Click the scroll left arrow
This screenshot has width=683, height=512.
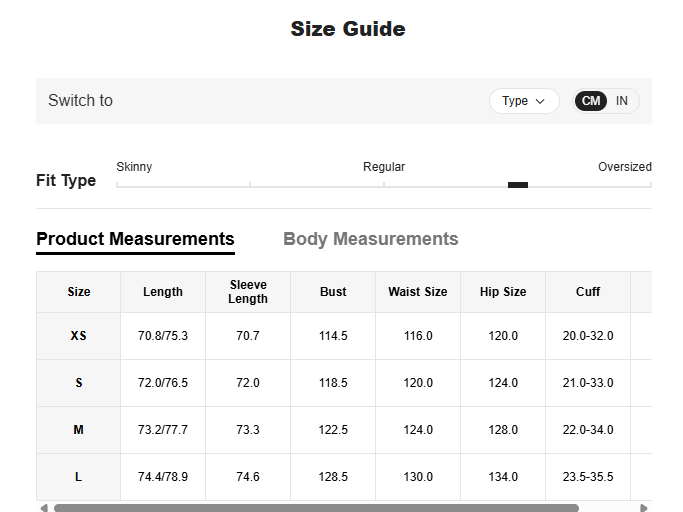43,508
